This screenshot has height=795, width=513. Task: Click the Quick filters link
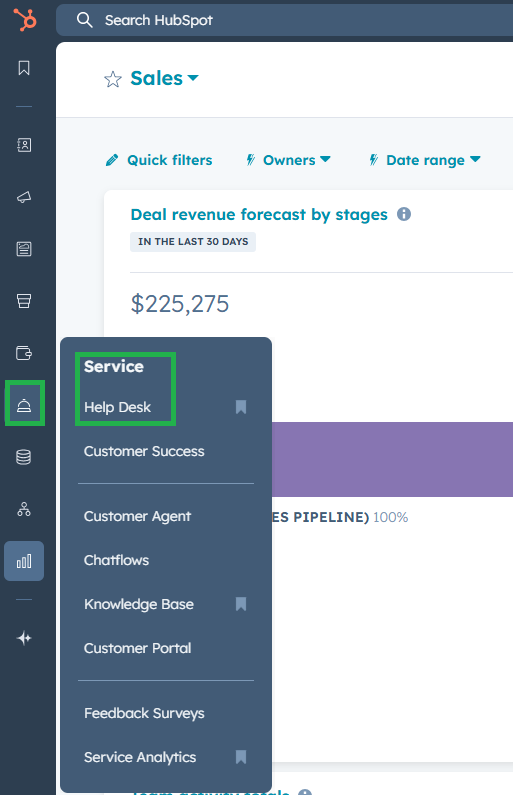tap(170, 160)
